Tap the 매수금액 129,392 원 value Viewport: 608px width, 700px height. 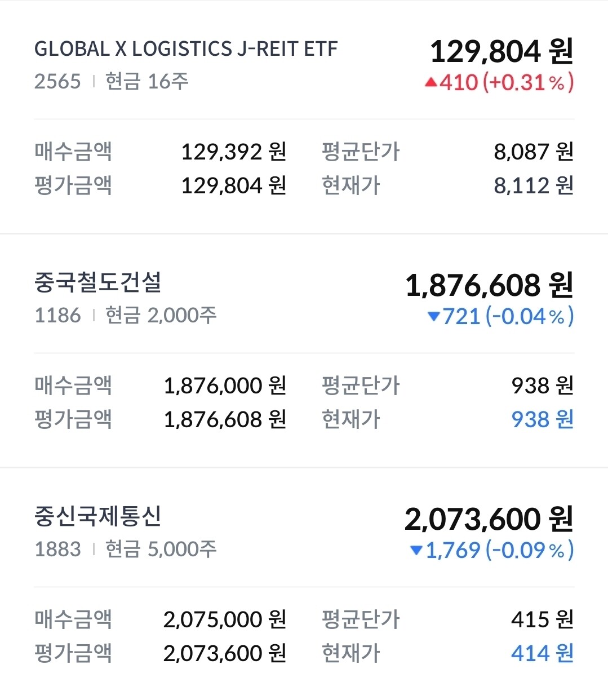coord(233,152)
